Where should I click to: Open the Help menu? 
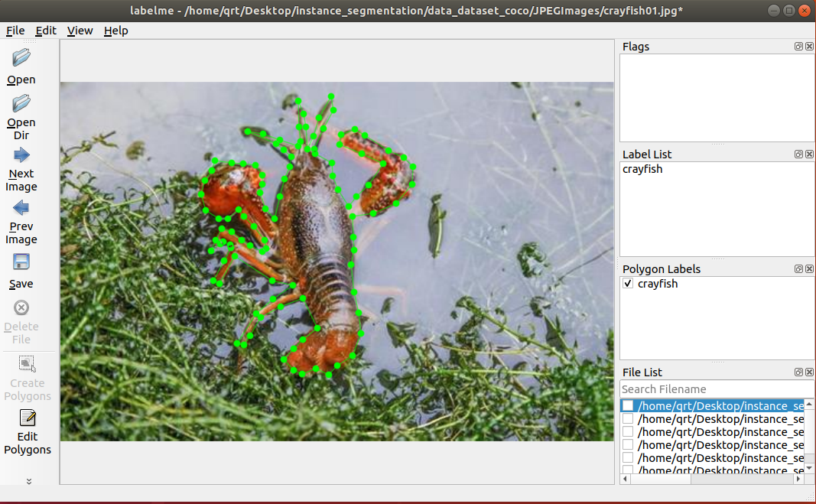click(x=115, y=31)
